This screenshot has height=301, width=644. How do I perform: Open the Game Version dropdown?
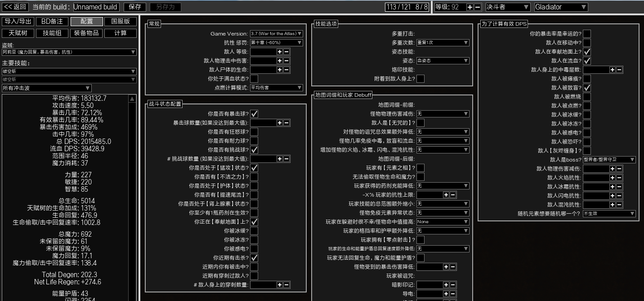click(x=276, y=34)
